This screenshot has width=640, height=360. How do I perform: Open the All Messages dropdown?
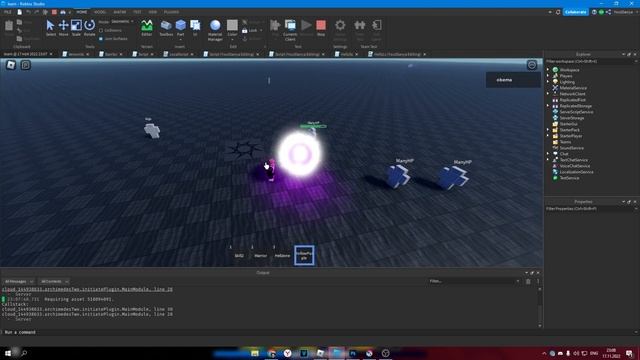(x=18, y=281)
